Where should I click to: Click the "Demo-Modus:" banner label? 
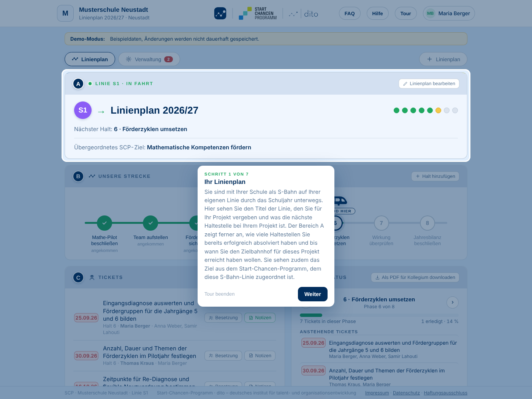pyautogui.click(x=87, y=39)
